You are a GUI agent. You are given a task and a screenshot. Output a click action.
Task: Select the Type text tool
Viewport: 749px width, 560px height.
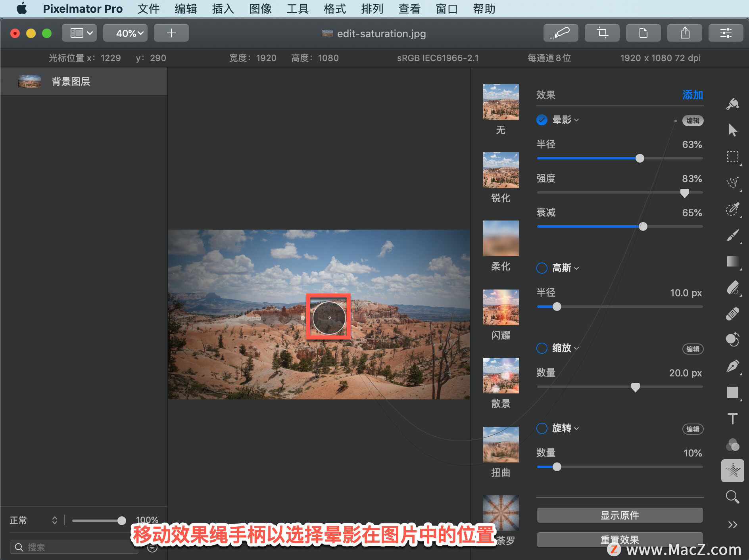point(732,418)
